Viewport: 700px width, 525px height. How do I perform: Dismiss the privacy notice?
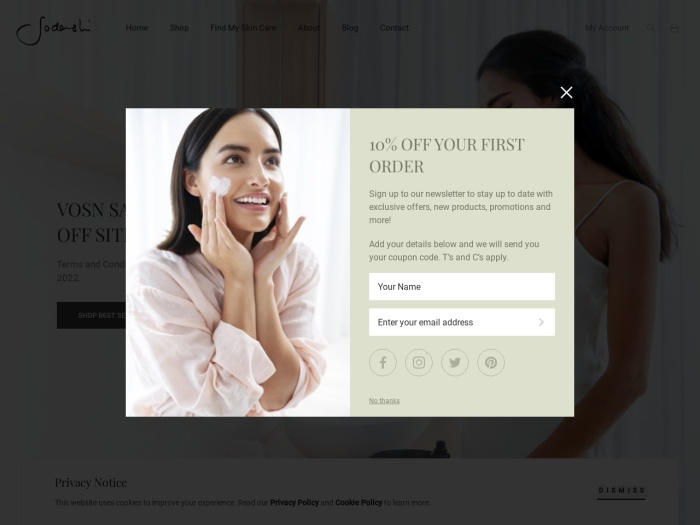pyautogui.click(x=621, y=491)
